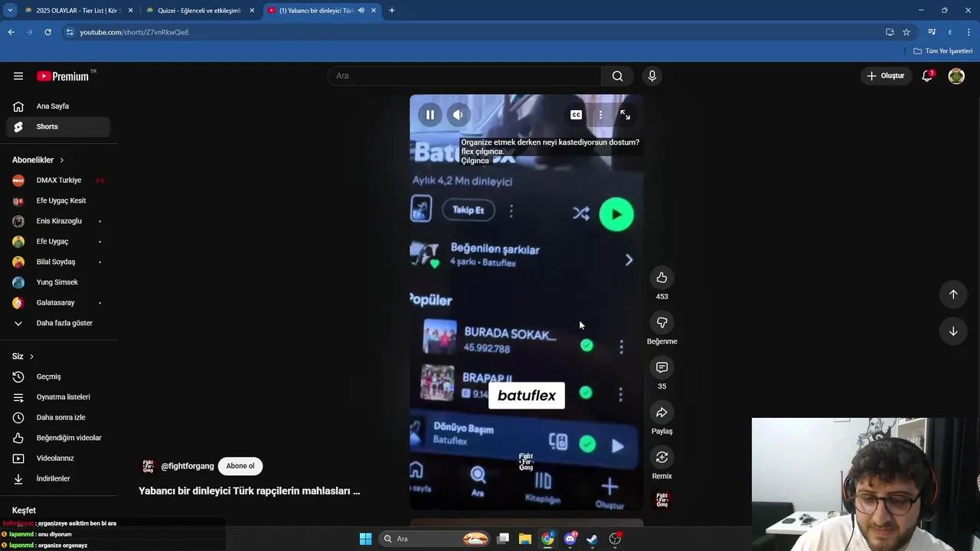
Task: Mute the Shorts video volume
Action: [x=458, y=115]
